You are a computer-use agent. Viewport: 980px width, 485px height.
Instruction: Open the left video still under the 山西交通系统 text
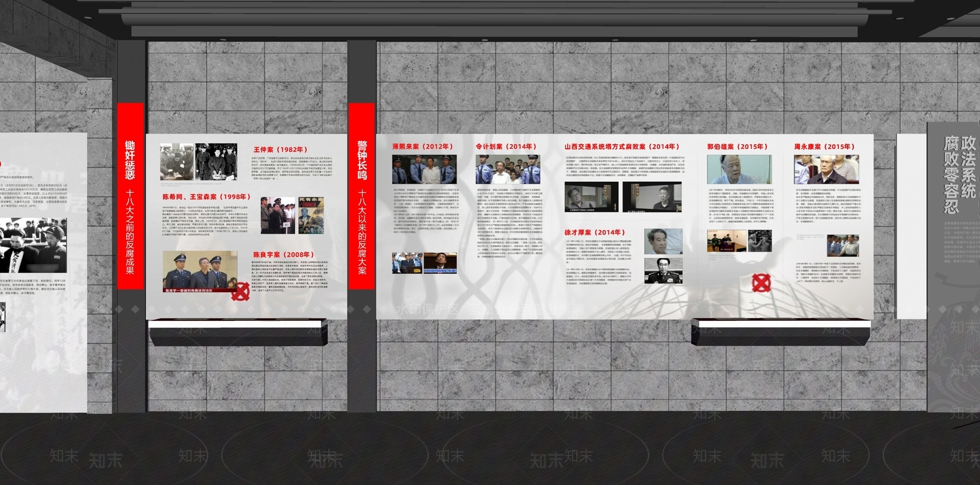click(x=592, y=197)
